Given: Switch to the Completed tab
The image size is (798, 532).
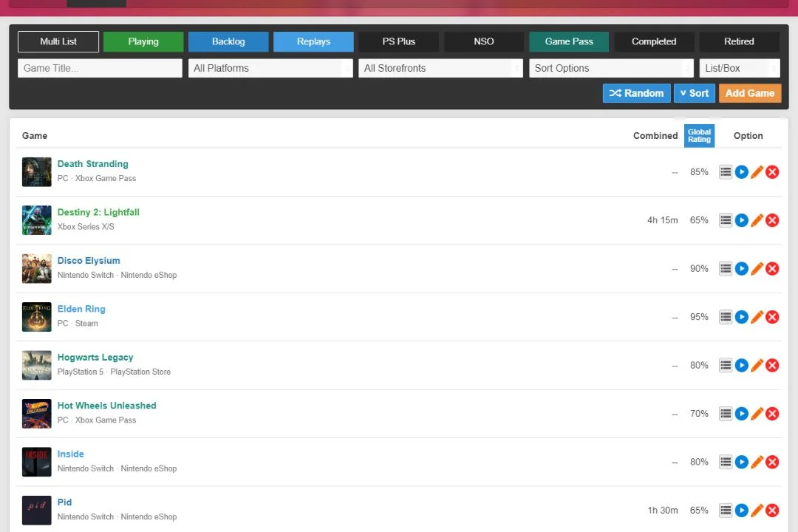Looking at the screenshot, I should (x=654, y=41).
